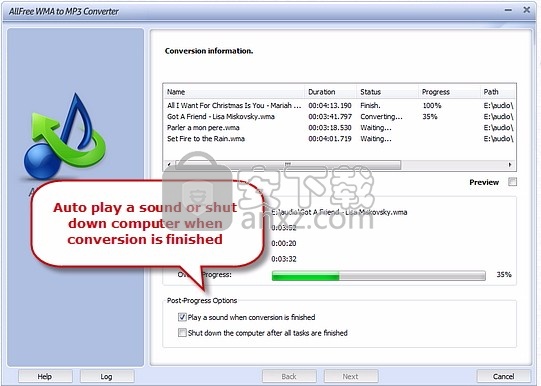Click the 100% progress cell
Image resolution: width=541 pixels, height=386 pixels.
[x=432, y=105]
